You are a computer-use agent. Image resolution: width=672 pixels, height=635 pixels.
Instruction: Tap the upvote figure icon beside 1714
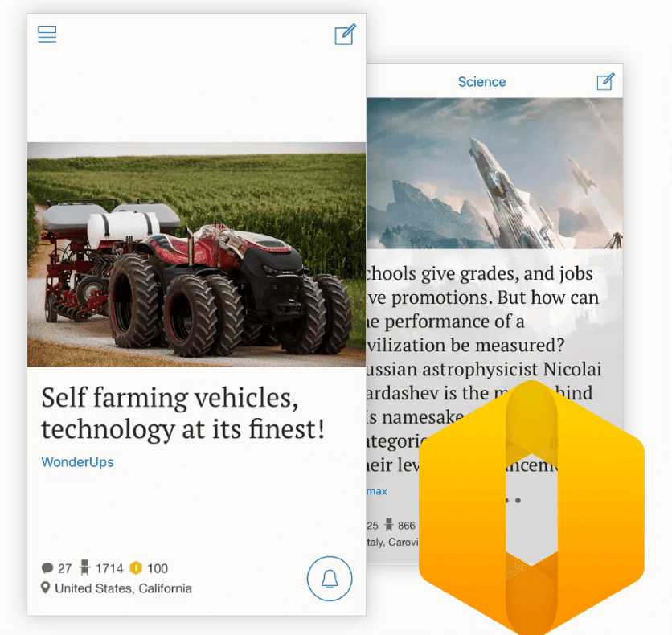(x=84, y=567)
